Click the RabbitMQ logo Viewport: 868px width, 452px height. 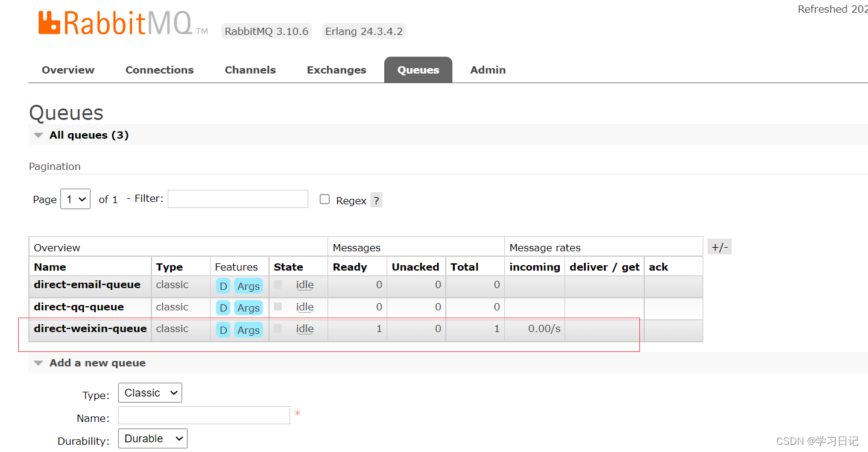point(122,23)
